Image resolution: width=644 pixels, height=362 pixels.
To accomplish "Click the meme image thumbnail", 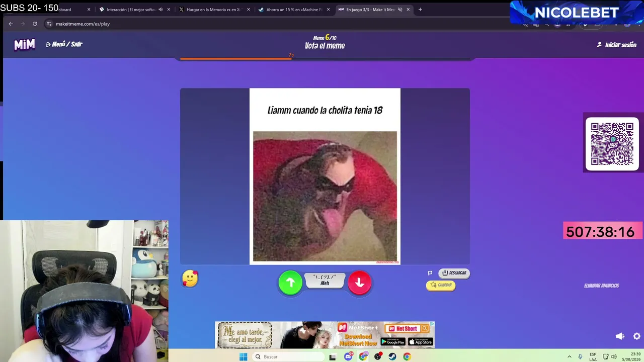I will [325, 197].
